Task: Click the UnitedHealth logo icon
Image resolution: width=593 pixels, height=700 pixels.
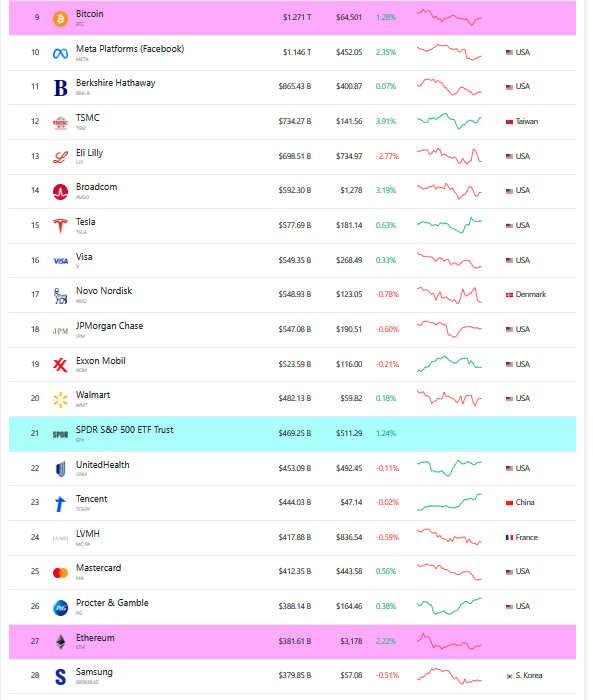Action: [x=60, y=469]
